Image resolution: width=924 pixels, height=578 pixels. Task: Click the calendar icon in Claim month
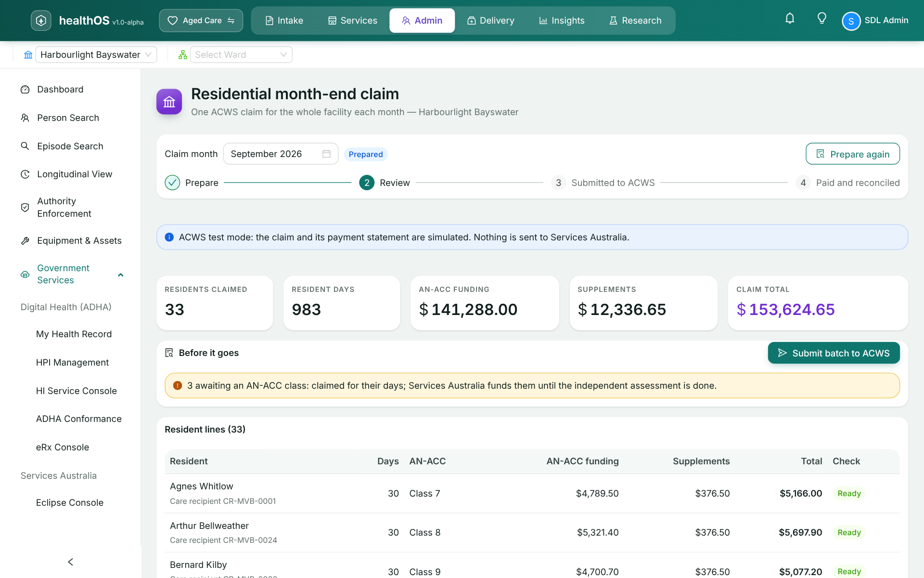[x=326, y=154]
